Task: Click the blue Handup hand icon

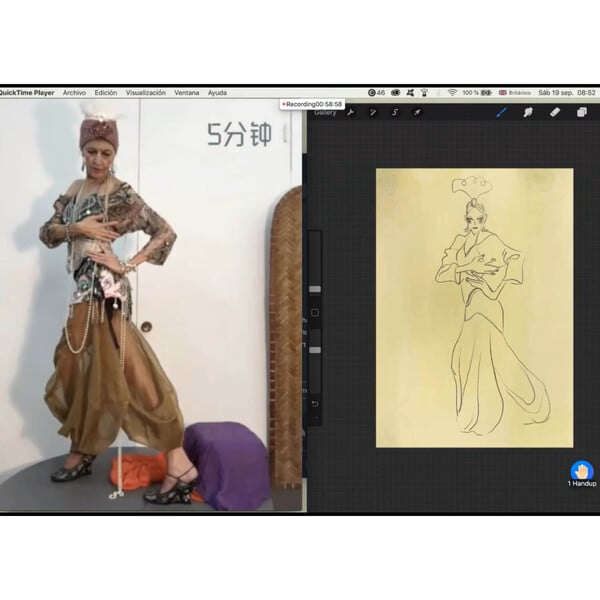Action: 582,471
